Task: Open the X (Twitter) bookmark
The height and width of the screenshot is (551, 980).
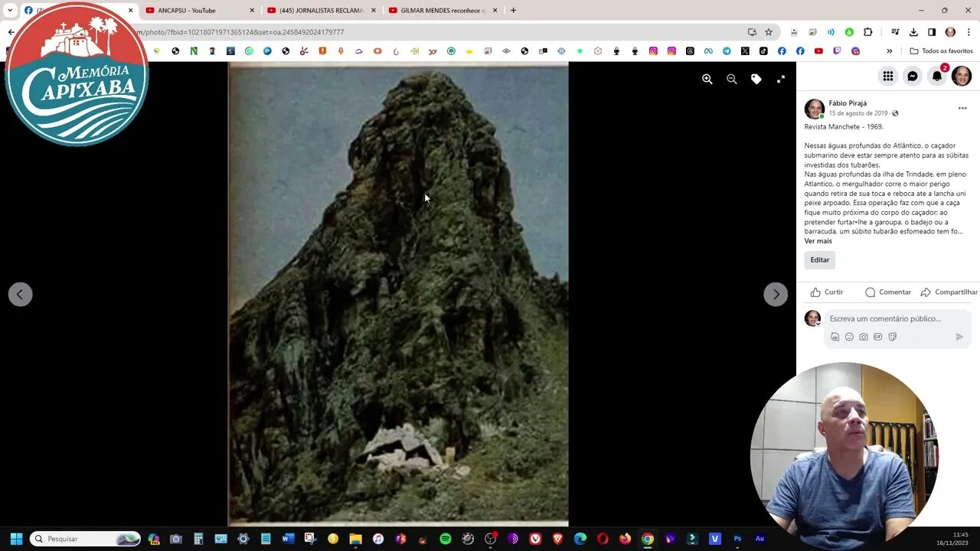Action: tap(745, 51)
